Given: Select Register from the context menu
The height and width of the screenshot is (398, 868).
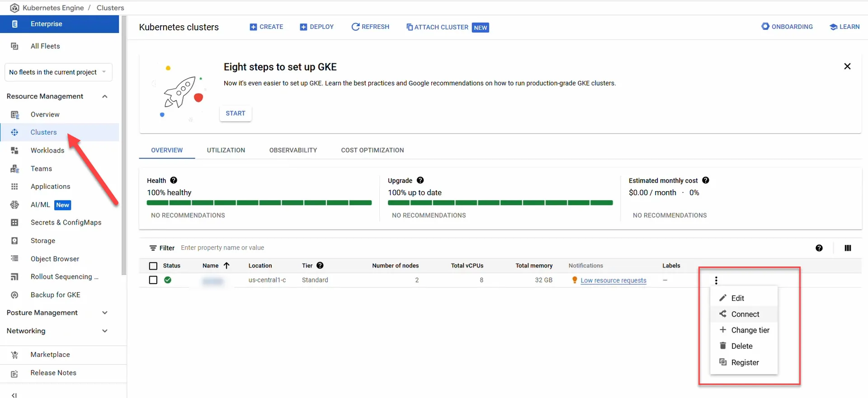Looking at the screenshot, I should click(x=744, y=362).
